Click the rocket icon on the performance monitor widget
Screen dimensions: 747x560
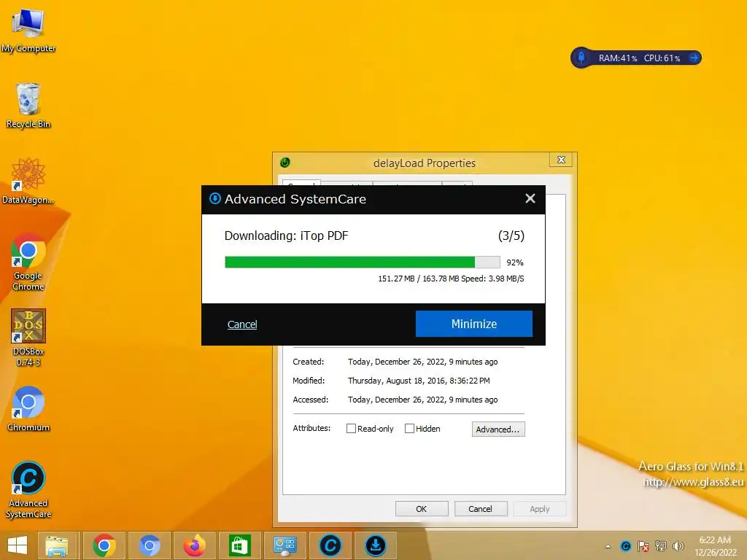pyautogui.click(x=581, y=58)
